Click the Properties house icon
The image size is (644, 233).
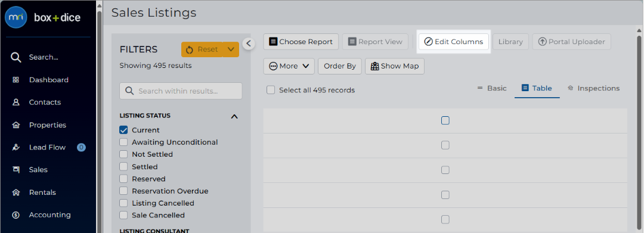16,125
